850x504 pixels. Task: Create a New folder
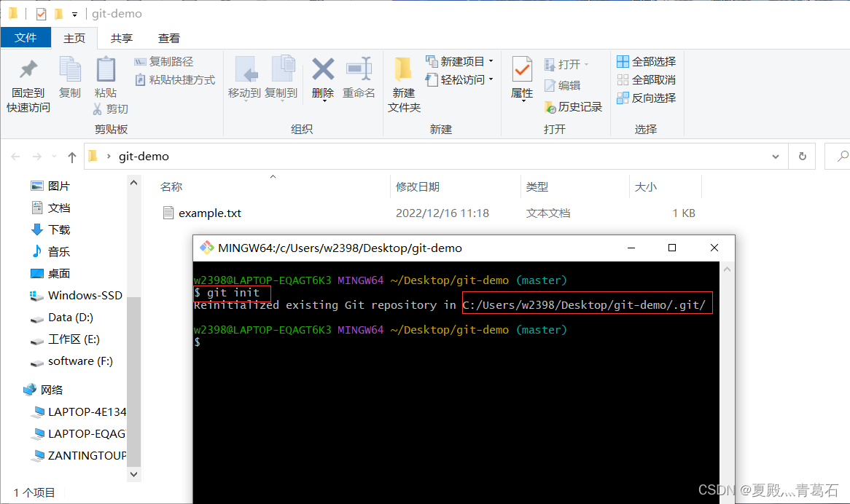coord(404,85)
